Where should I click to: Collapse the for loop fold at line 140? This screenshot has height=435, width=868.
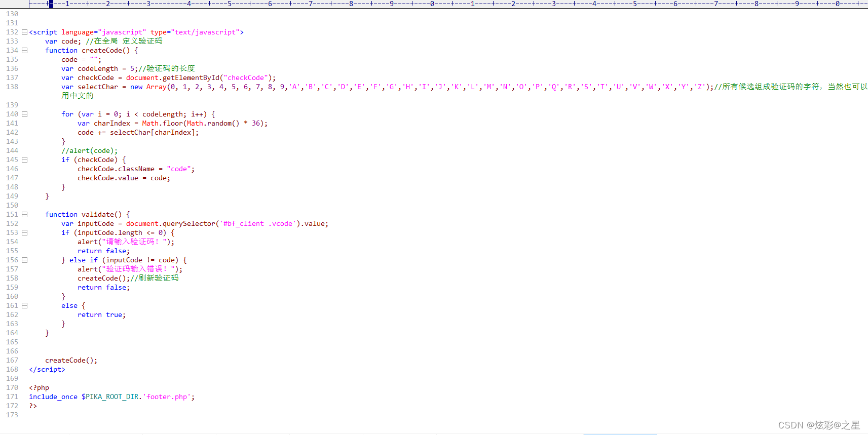click(x=24, y=114)
